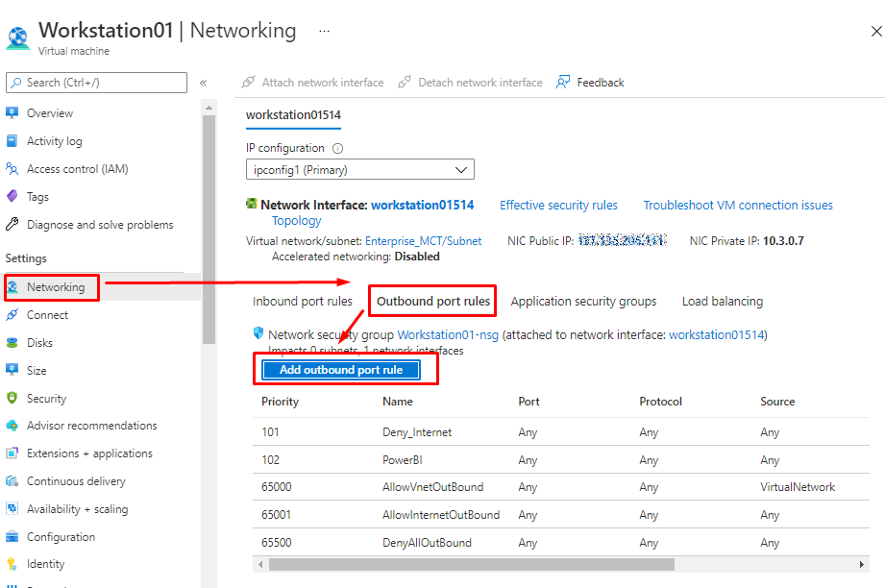Click Add outbound port rule
Viewport: 885px width, 588px height.
tap(340, 369)
